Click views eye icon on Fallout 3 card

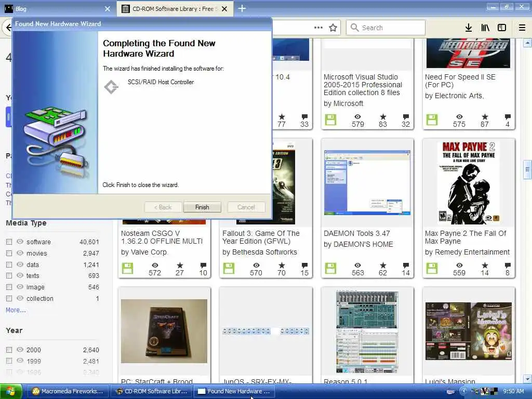coord(256,265)
